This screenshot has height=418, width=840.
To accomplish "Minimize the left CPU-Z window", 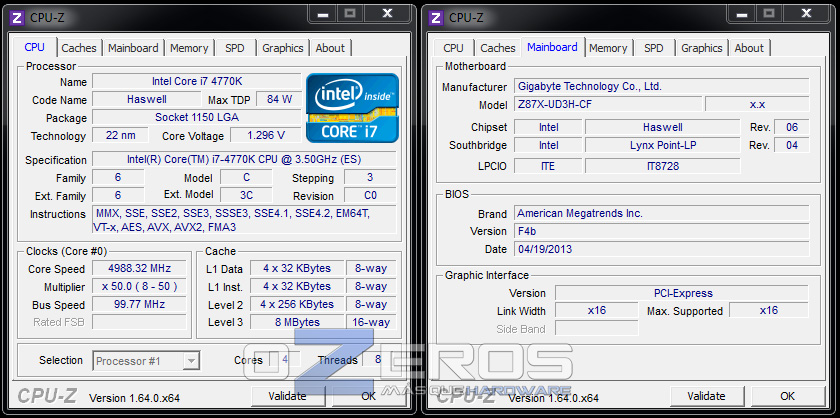I will (x=322, y=13).
